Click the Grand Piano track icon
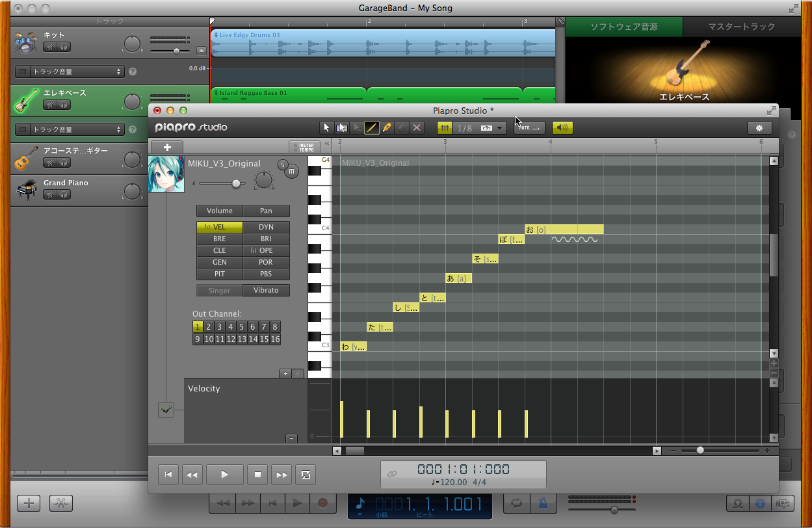812x528 pixels. tap(26, 191)
